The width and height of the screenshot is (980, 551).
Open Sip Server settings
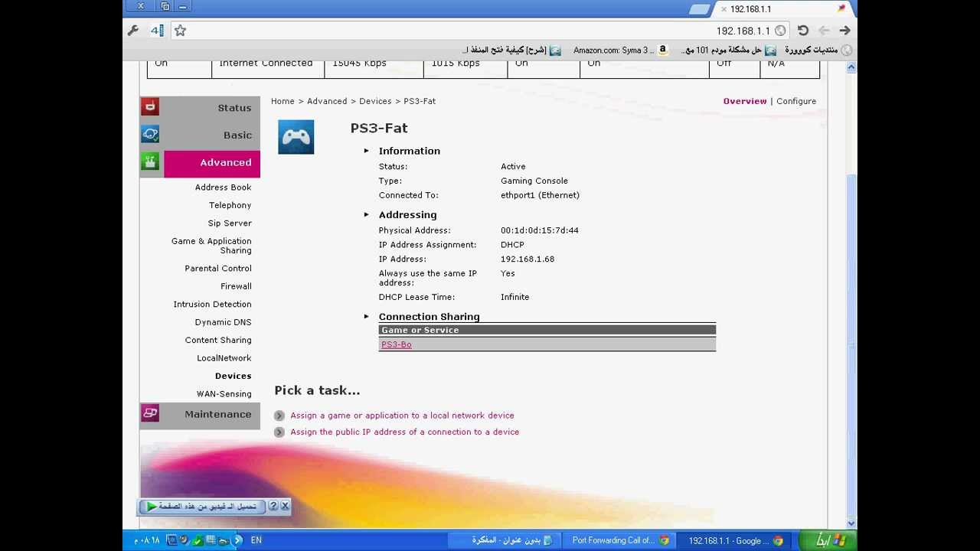(x=230, y=223)
